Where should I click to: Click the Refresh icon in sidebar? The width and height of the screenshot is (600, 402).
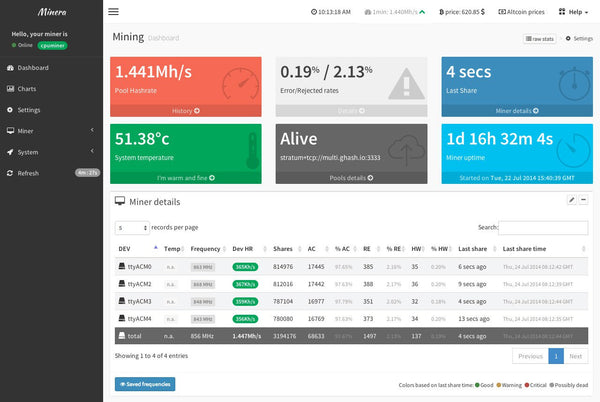point(10,173)
